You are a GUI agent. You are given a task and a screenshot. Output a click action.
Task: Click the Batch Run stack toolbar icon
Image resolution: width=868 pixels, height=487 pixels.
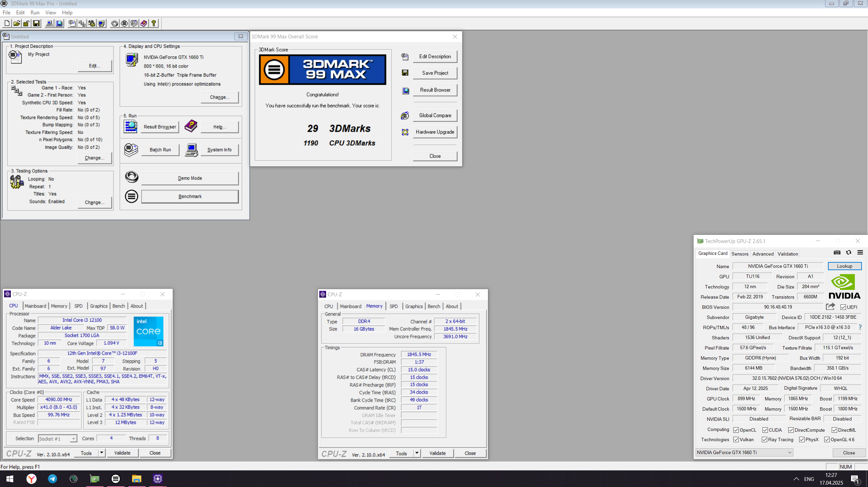(134, 23)
